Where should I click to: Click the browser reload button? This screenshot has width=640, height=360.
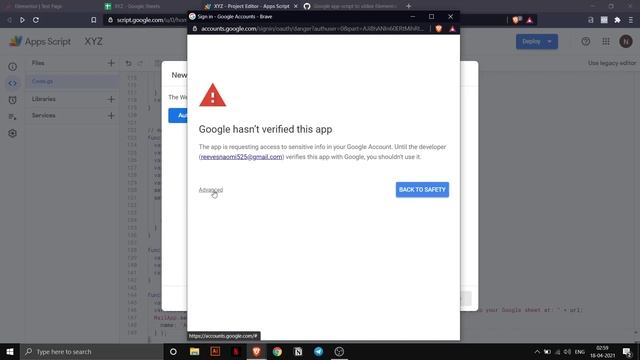click(36, 20)
